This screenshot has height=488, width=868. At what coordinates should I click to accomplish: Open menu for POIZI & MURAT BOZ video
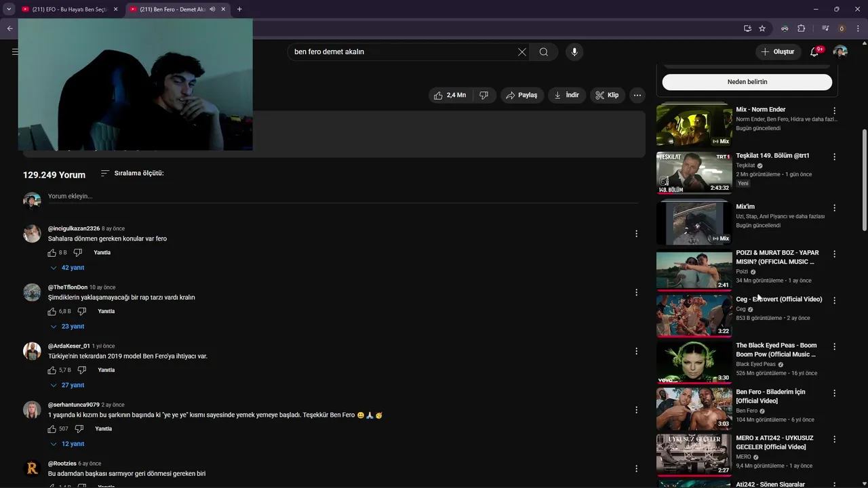pos(834,254)
